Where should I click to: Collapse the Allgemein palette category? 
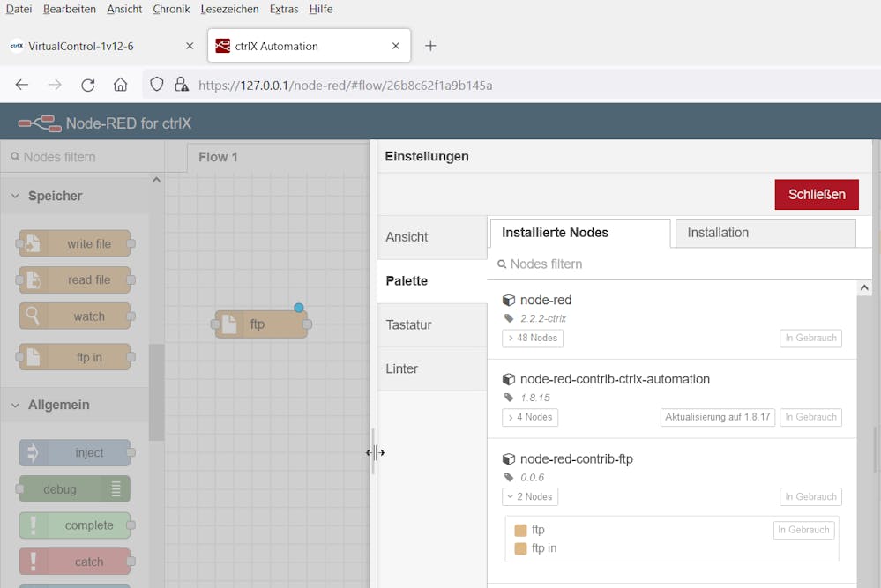coord(16,405)
